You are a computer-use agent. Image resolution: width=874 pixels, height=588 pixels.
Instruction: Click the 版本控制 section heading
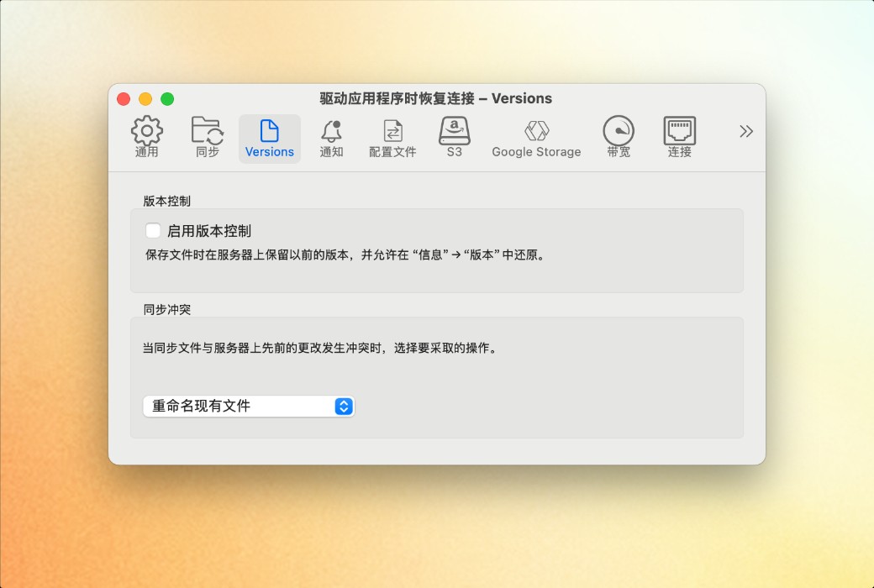pos(166,202)
